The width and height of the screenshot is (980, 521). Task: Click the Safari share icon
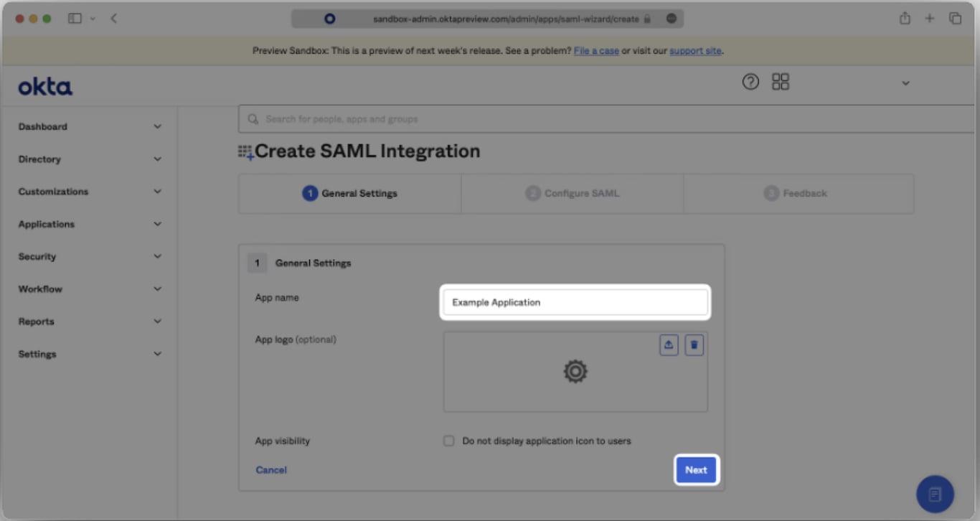[905, 19]
